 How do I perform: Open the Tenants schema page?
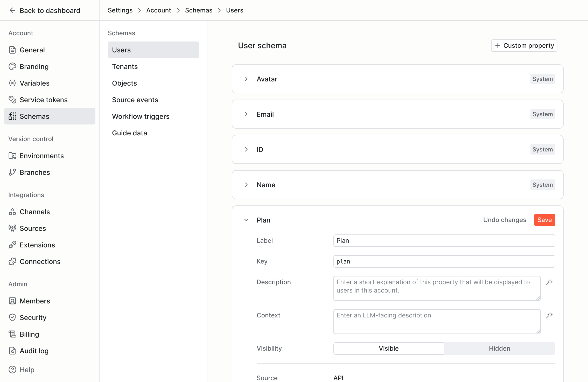125,67
